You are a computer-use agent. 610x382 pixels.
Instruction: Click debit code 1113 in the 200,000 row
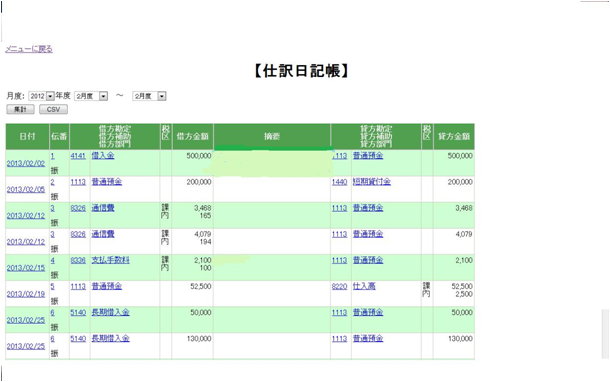[x=78, y=182]
